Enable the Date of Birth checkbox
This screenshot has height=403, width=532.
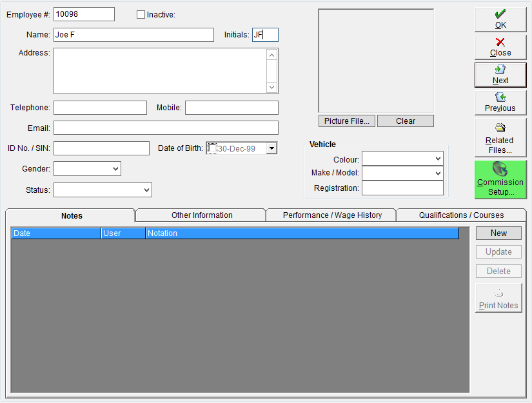(212, 148)
